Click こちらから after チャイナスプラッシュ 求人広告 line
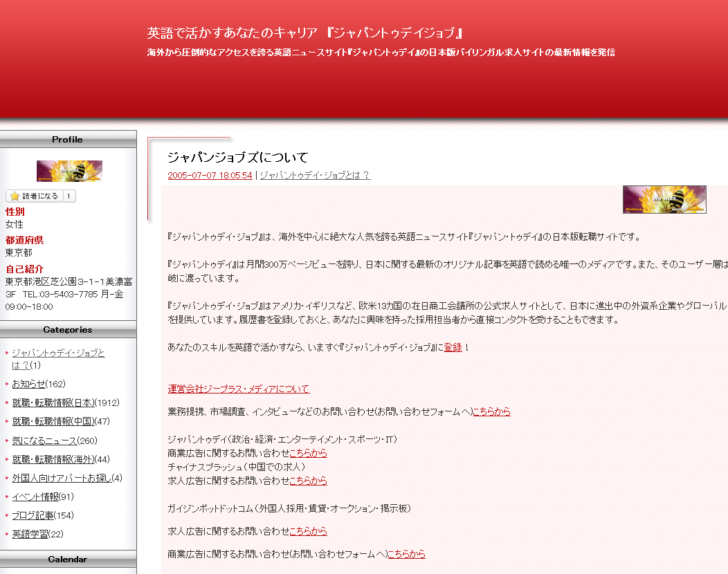The height and width of the screenshot is (574, 728). pos(308,481)
